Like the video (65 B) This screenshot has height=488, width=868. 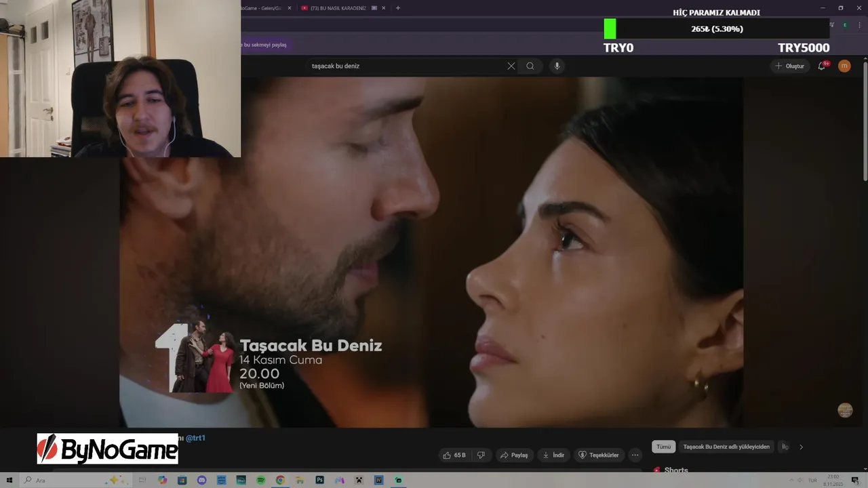click(x=454, y=455)
